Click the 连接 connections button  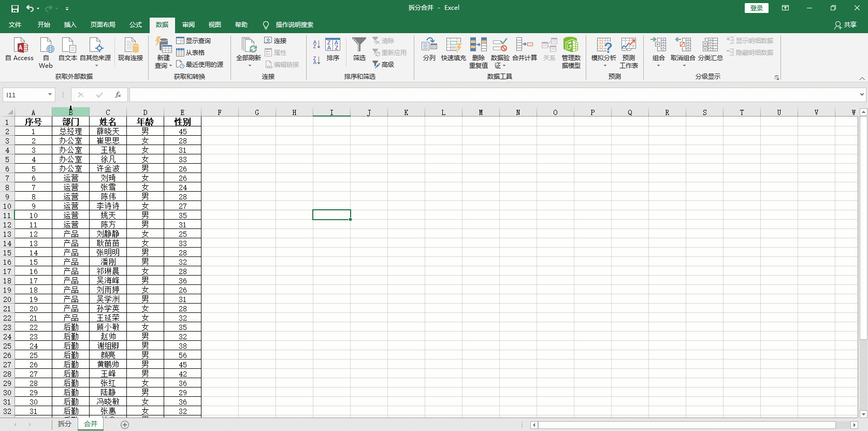(276, 40)
